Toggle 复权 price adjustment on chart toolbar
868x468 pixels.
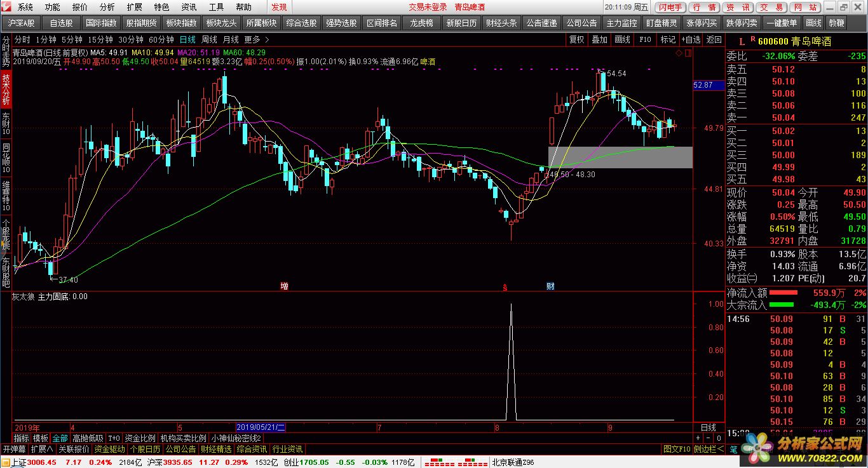tap(576, 39)
